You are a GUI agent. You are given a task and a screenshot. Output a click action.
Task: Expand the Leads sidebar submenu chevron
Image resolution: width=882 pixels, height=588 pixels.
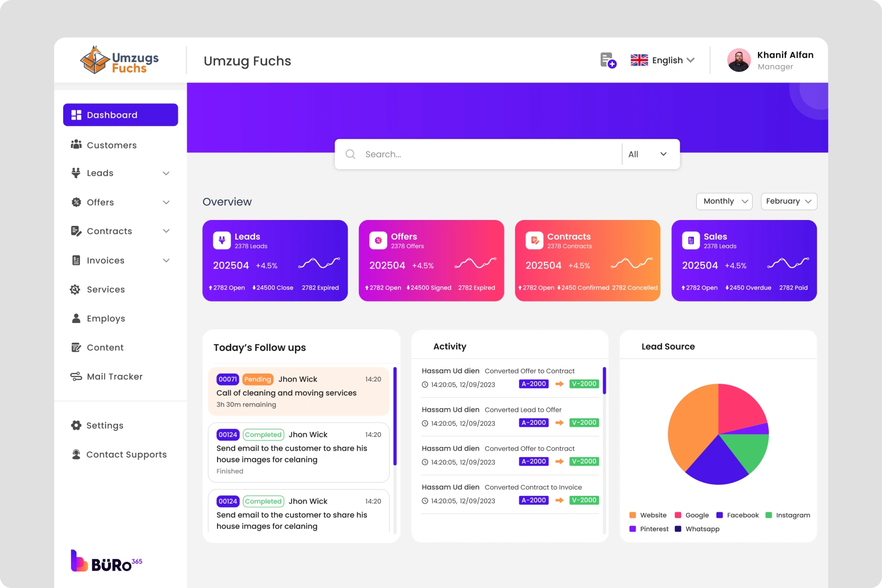[x=166, y=173]
